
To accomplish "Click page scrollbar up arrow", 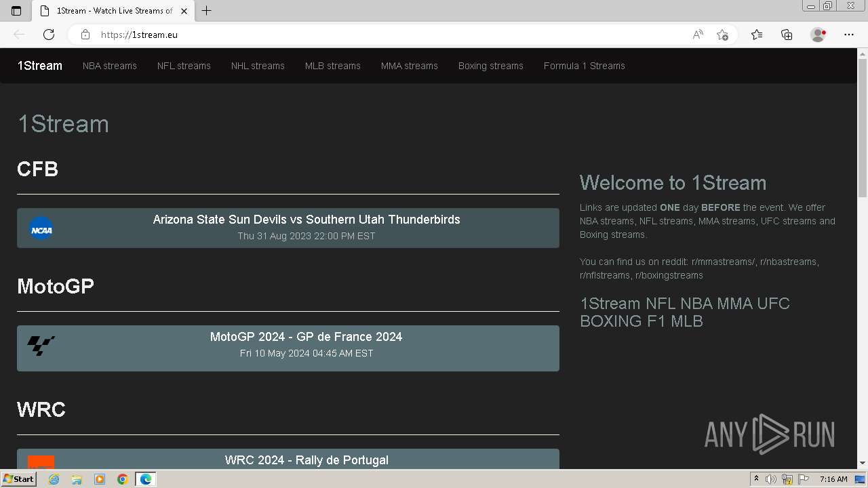I will pos(862,54).
